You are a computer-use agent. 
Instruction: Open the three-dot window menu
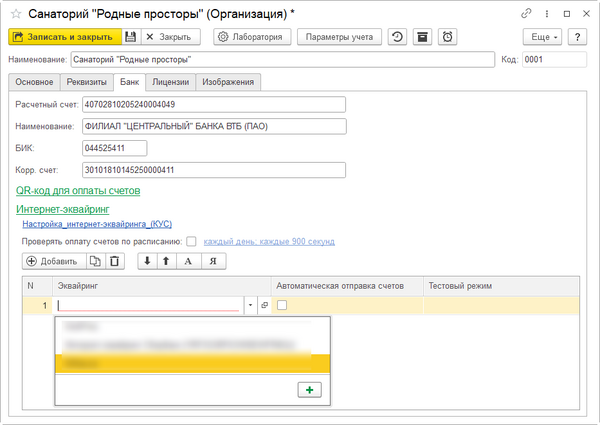(547, 14)
